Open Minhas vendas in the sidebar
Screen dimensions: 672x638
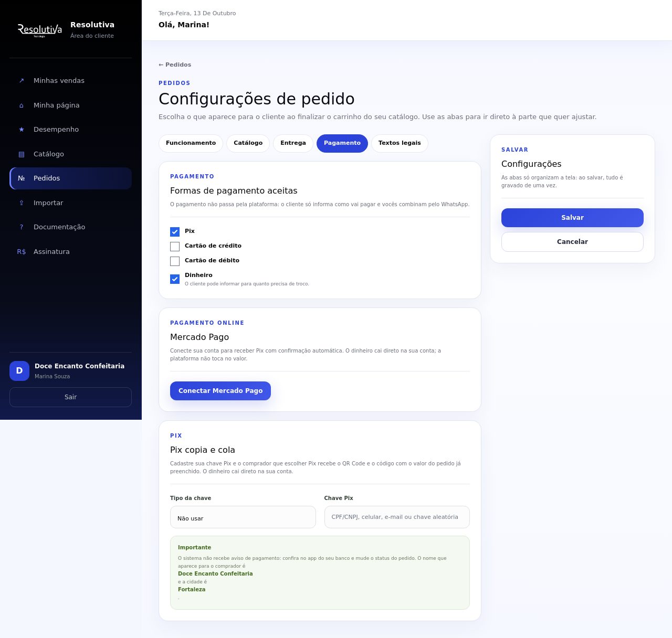coord(70,81)
